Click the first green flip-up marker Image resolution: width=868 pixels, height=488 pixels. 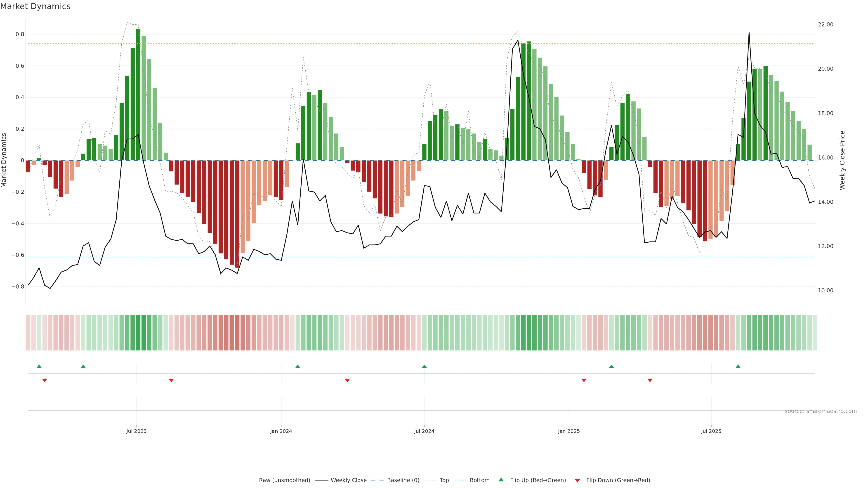click(x=39, y=366)
